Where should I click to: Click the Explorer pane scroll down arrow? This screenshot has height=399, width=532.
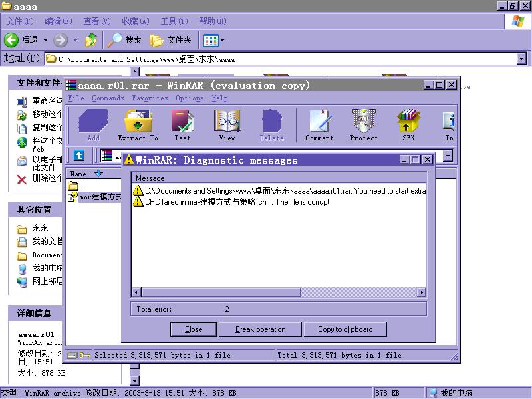point(135,380)
